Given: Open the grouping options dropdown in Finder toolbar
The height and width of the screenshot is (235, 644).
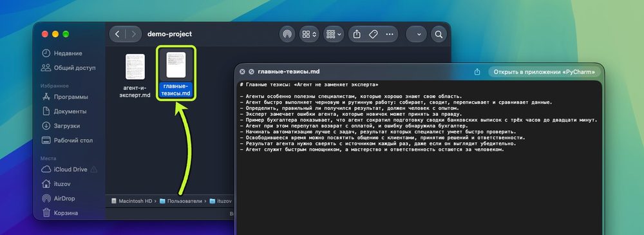Looking at the screenshot, I should coord(334,34).
